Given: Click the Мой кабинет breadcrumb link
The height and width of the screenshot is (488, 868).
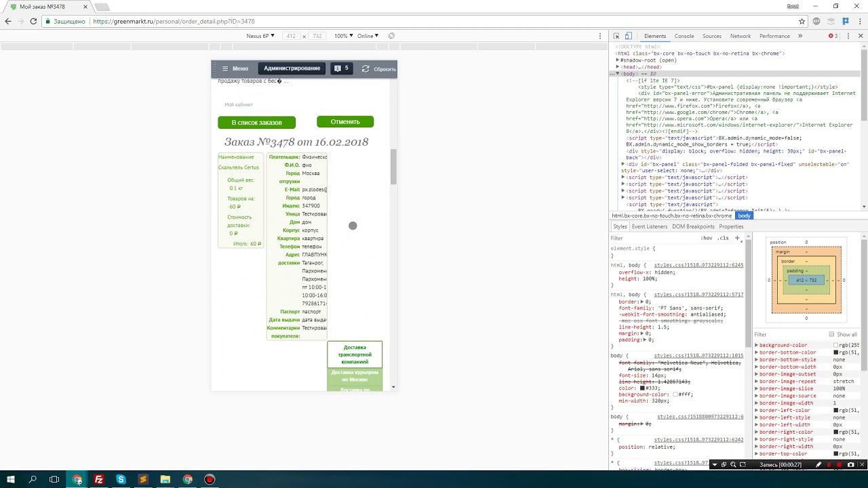Looking at the screenshot, I should coord(239,104).
